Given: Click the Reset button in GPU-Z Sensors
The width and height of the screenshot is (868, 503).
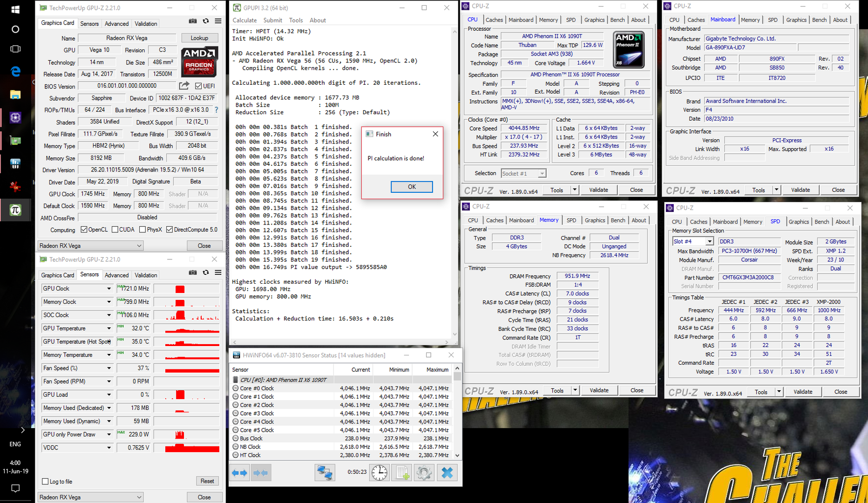Looking at the screenshot, I should click(207, 481).
